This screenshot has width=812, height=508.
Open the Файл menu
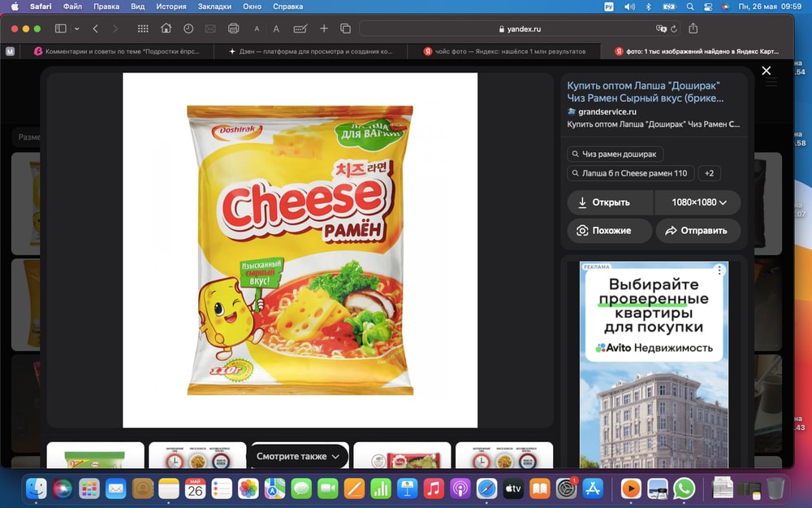click(72, 7)
